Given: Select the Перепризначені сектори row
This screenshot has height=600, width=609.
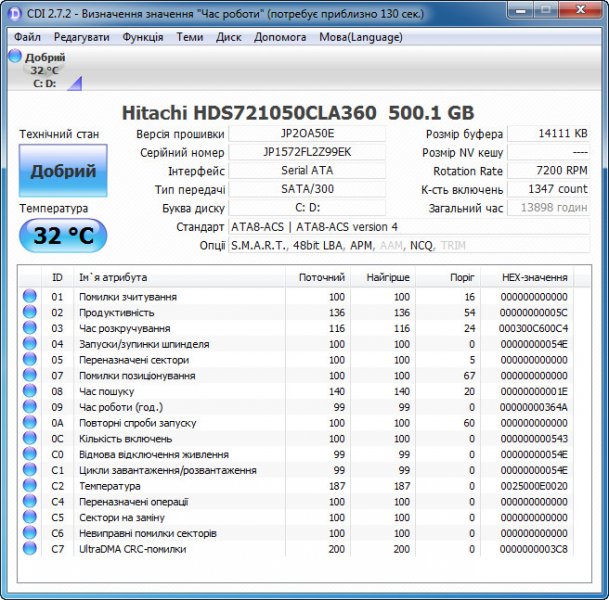Looking at the screenshot, I should [x=295, y=360].
